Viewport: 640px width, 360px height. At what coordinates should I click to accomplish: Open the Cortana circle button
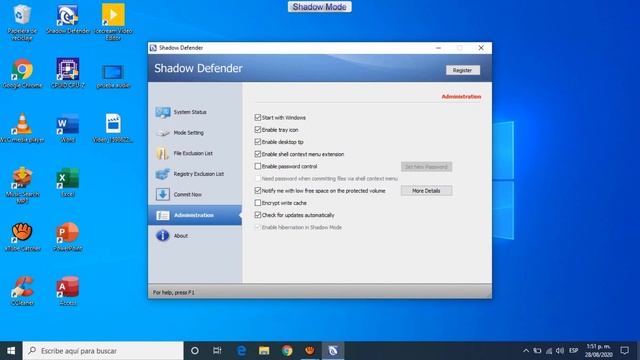(195, 351)
